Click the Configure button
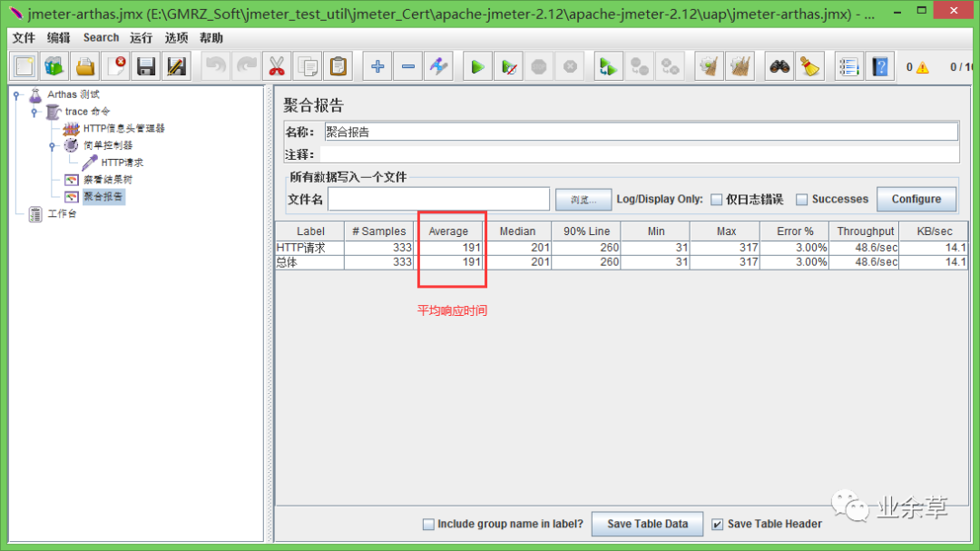Screen dimensions: 980x551 click(916, 199)
